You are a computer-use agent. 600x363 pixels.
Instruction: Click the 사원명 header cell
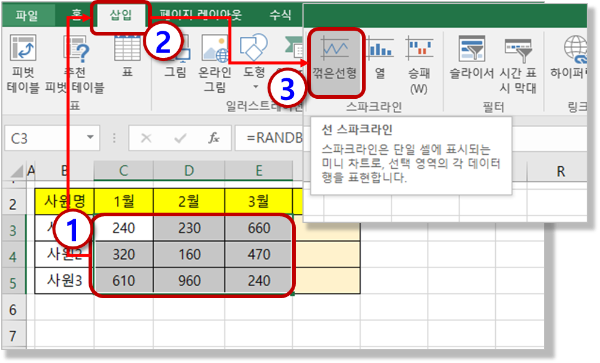64,201
